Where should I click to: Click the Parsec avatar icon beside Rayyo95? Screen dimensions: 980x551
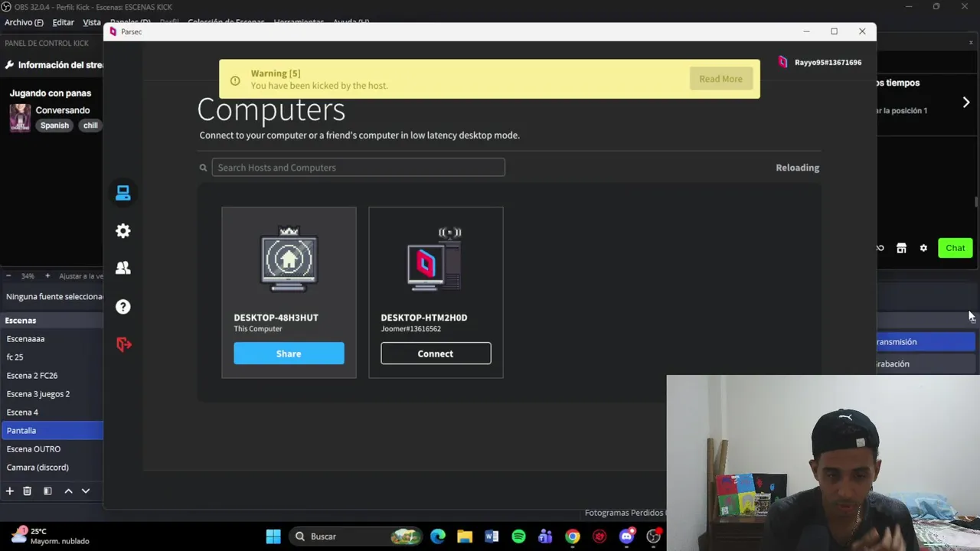click(782, 63)
